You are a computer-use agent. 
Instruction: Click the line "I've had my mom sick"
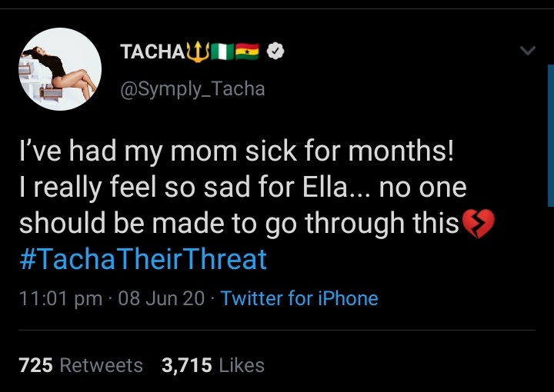click(236, 151)
